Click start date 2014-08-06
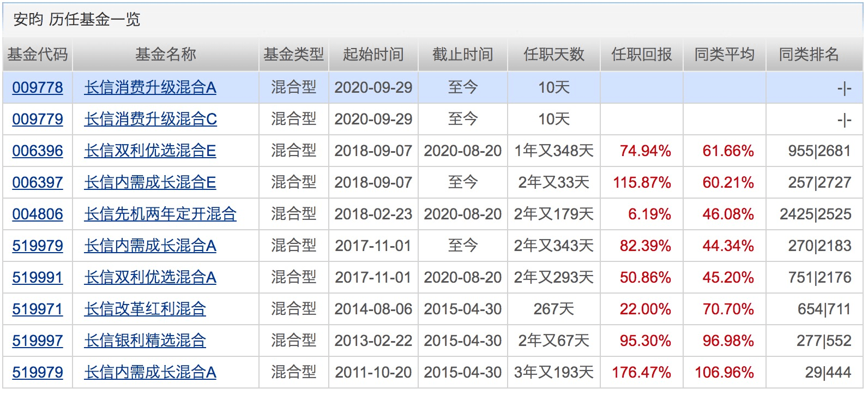Viewport: 868px width, 394px height. click(373, 309)
